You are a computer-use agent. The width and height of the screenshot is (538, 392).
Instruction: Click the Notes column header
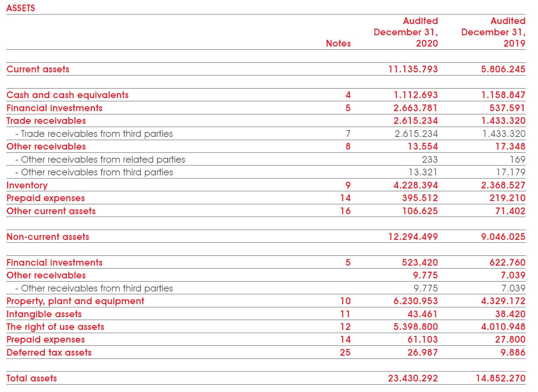pos(338,43)
